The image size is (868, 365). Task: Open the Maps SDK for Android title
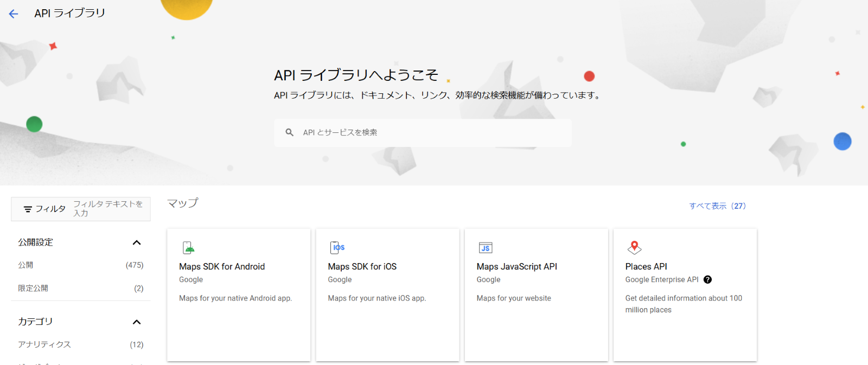(222, 267)
